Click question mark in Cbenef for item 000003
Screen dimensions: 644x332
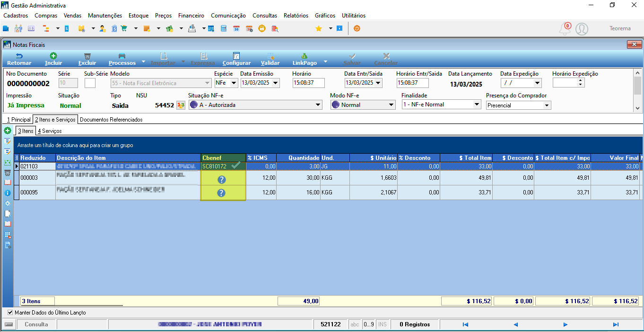[221, 179]
